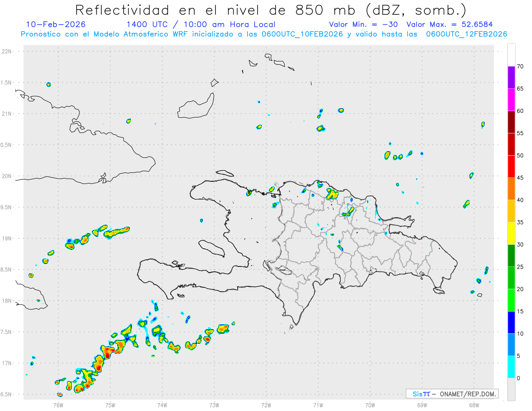Click the colorbar value '40'

click(520, 200)
